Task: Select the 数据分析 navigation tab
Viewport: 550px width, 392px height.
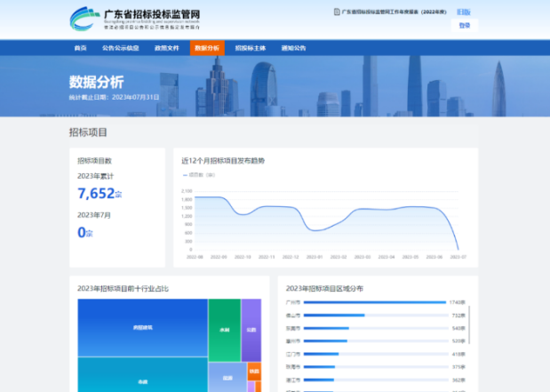Action: (206, 48)
